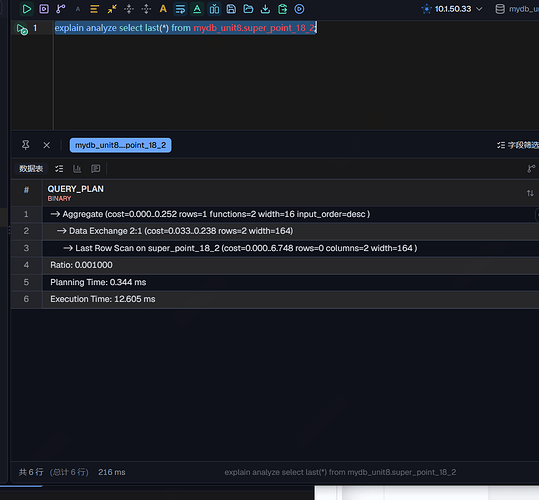This screenshot has width=539, height=500.
Task: Open the 10.1.50.33 connection dropdown
Action: pyautogui.click(x=452, y=9)
